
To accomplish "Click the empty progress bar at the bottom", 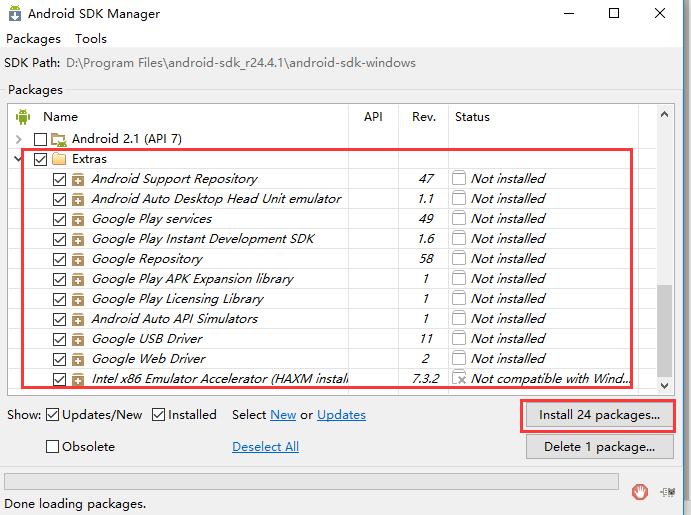I will click(x=311, y=482).
